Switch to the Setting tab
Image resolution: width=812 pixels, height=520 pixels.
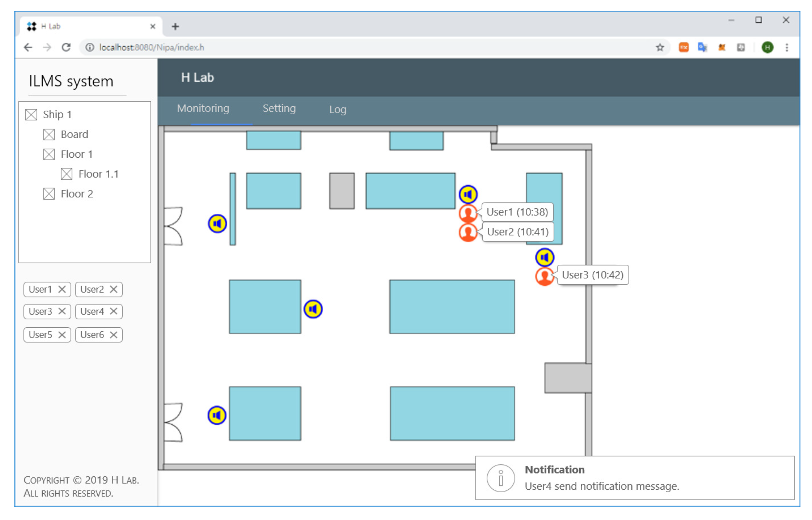pyautogui.click(x=279, y=108)
